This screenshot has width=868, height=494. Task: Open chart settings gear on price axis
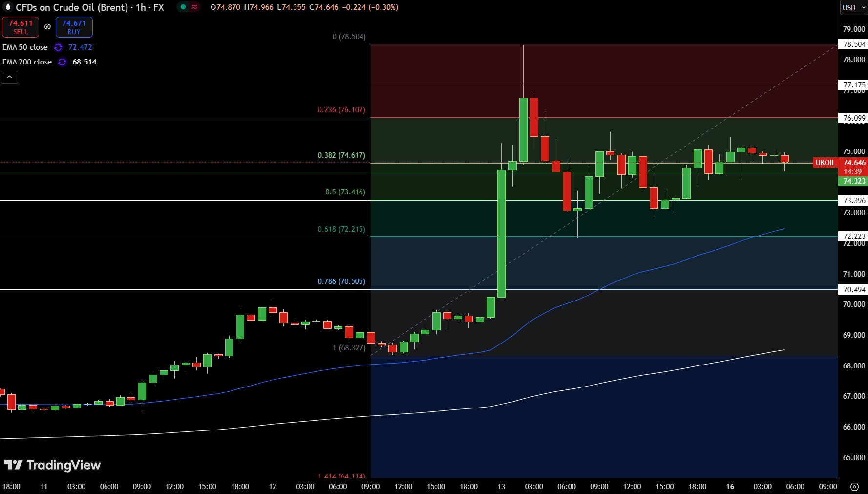[x=854, y=487]
